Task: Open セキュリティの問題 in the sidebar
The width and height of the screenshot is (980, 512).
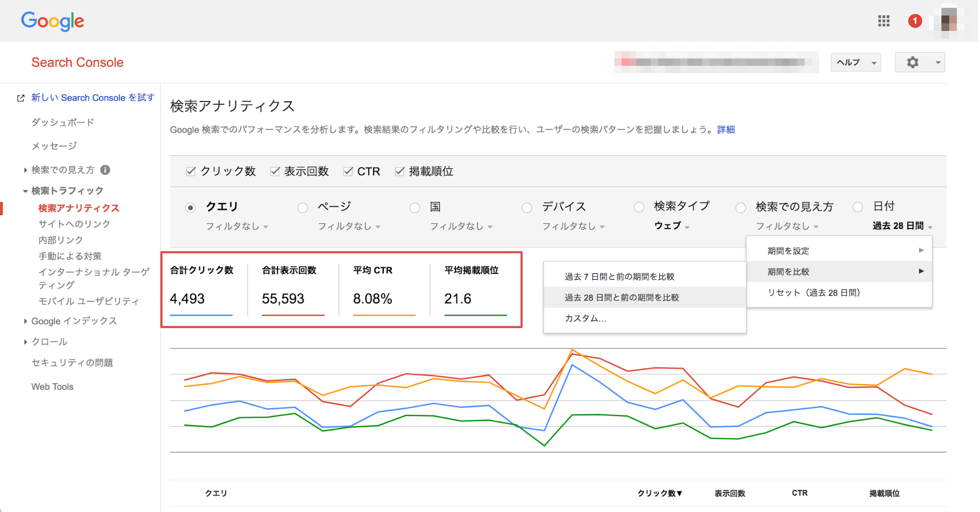Action: 72,363
